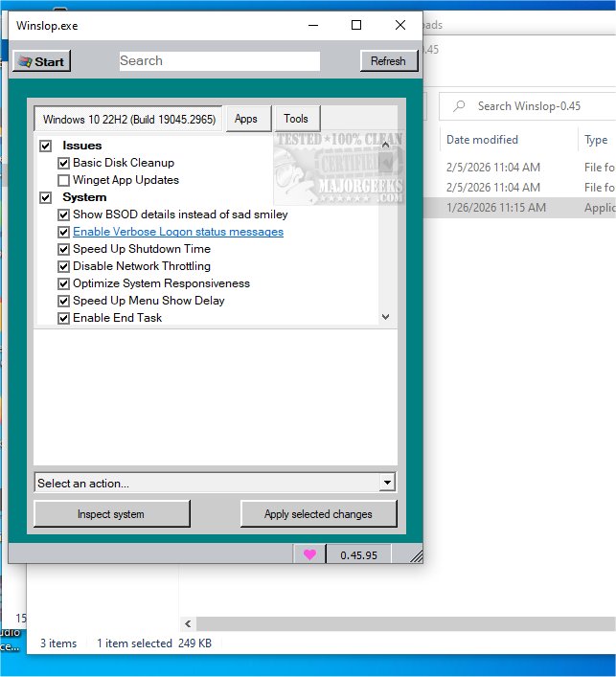The image size is (616, 677).
Task: Minimize the Winslop window
Action: (x=312, y=26)
